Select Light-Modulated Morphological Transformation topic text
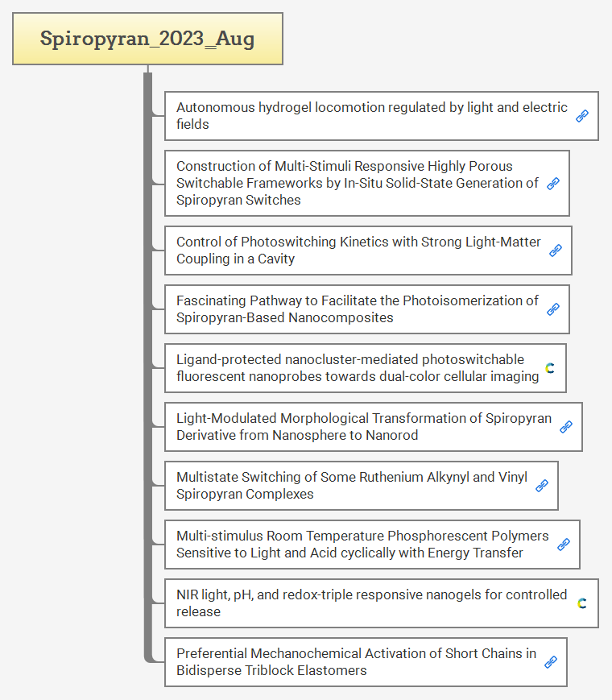 [363, 427]
